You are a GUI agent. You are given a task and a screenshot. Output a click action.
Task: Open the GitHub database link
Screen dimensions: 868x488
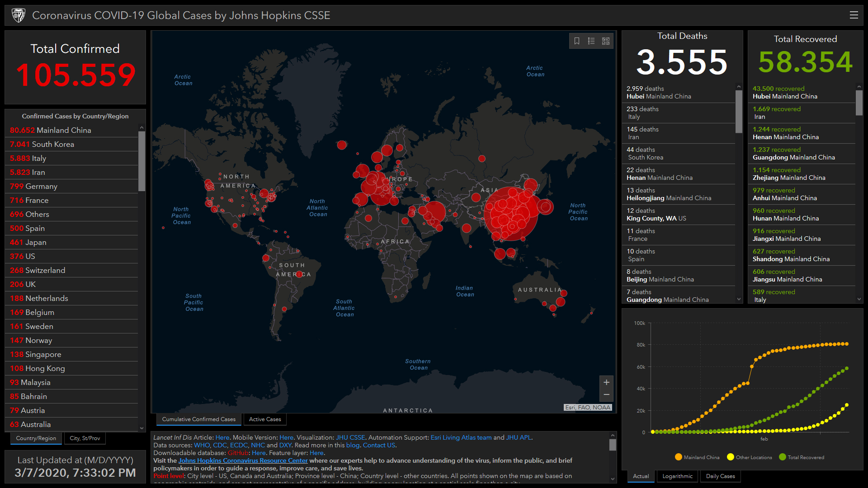click(238, 453)
